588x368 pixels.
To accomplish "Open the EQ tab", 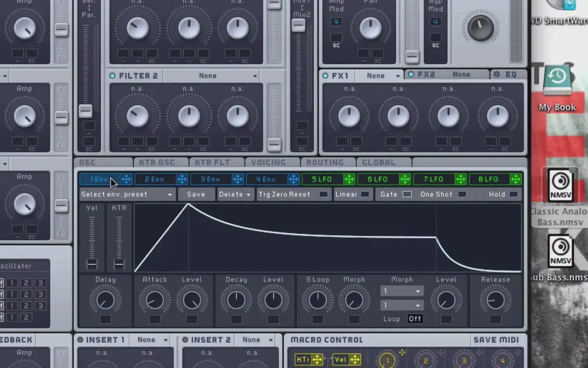I will click(508, 74).
